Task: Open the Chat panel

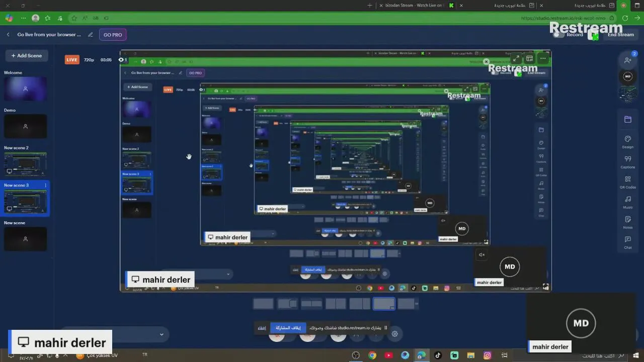Action: point(627,242)
